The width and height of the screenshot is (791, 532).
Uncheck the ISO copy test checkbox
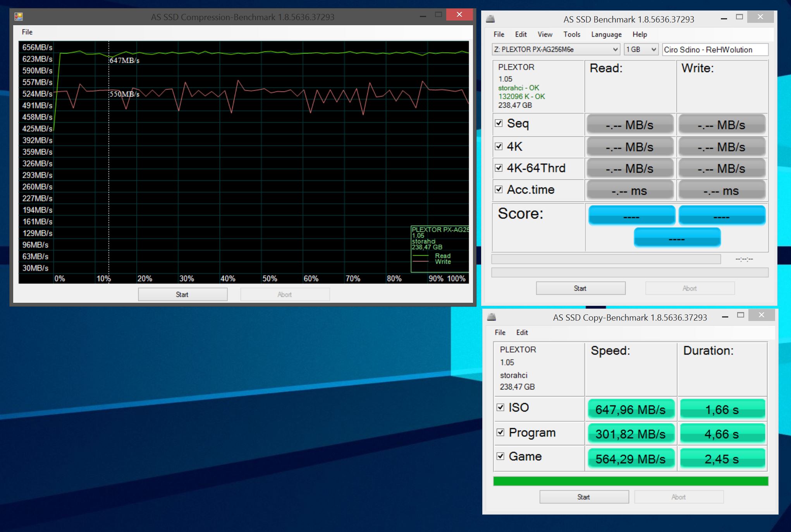pos(500,407)
